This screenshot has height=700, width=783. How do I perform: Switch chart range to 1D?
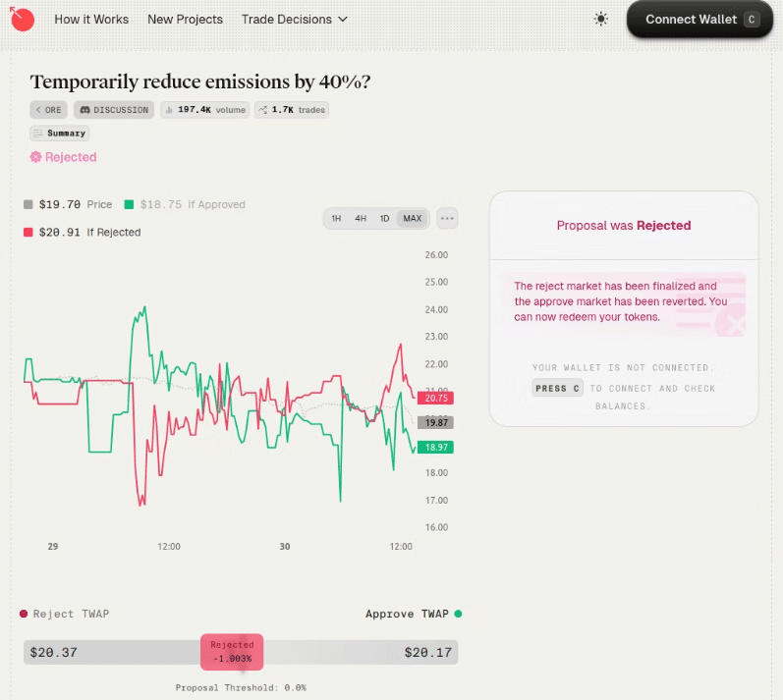385,218
